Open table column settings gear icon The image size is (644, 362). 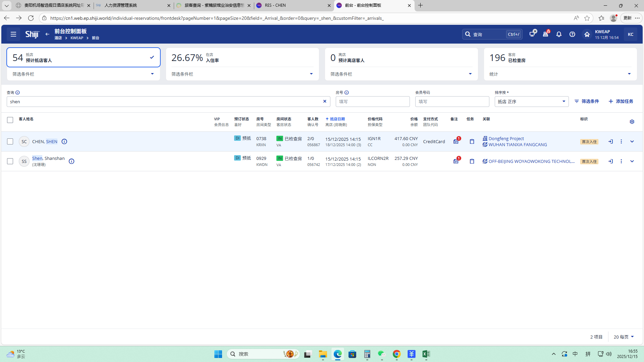(632, 122)
